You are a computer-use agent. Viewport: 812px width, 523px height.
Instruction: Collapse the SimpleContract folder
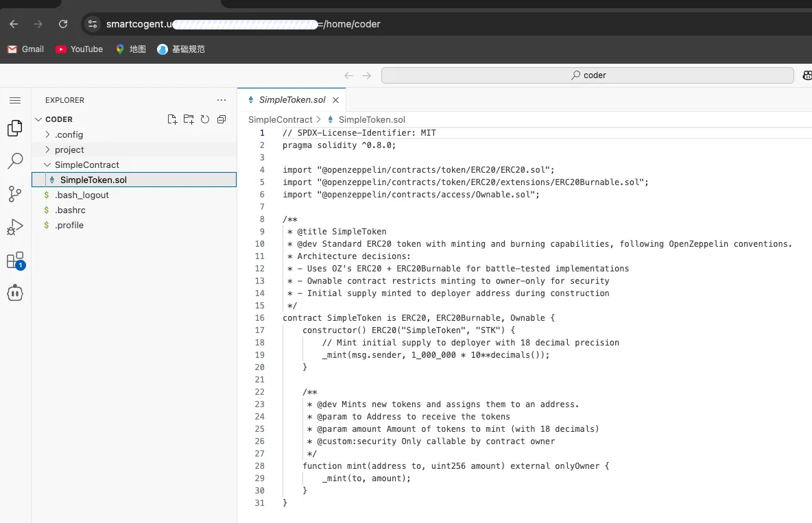[x=134, y=165]
